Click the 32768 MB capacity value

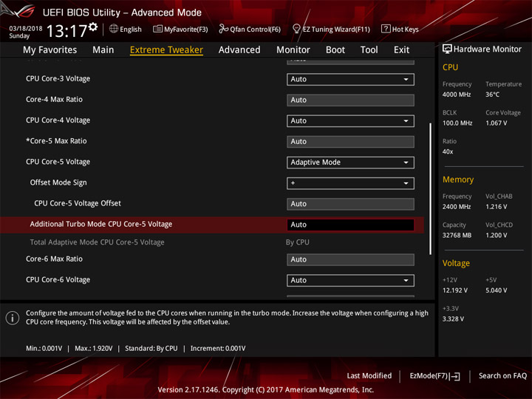point(457,235)
